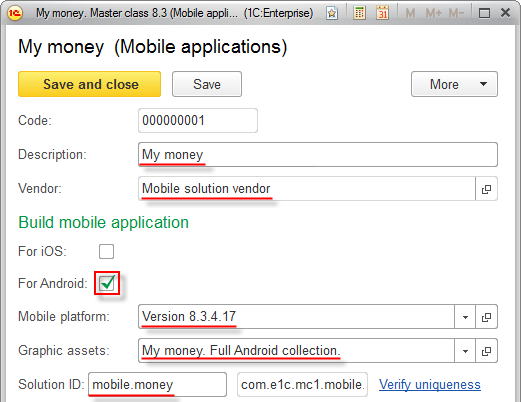Click the For Android label

(53, 283)
